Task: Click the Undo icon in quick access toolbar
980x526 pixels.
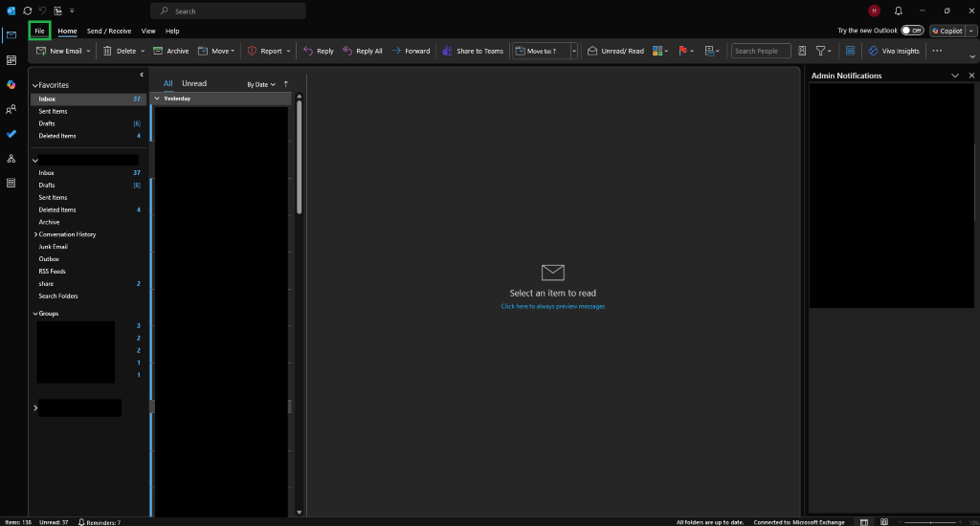Action: pos(42,11)
